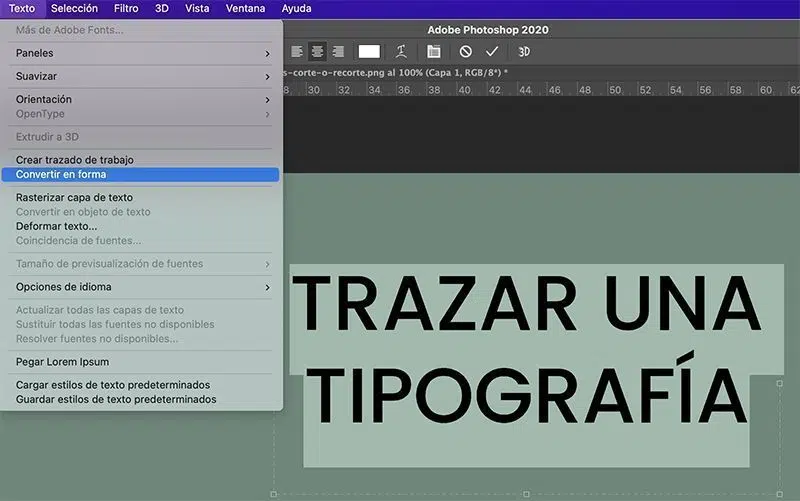Click the Adobe Photoshop 2020 window title
Viewport: 800px width, 501px height.
click(488, 30)
